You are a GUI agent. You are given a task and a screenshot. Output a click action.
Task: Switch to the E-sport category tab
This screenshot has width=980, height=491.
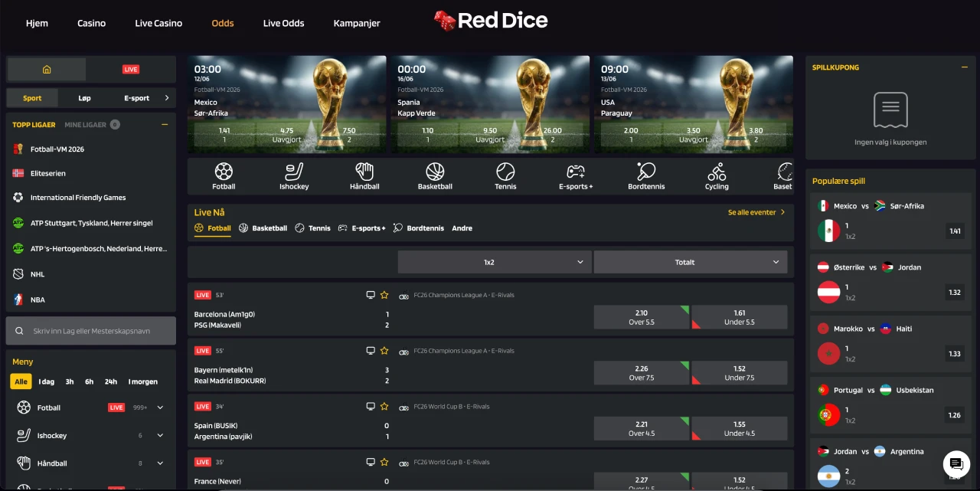coord(136,98)
